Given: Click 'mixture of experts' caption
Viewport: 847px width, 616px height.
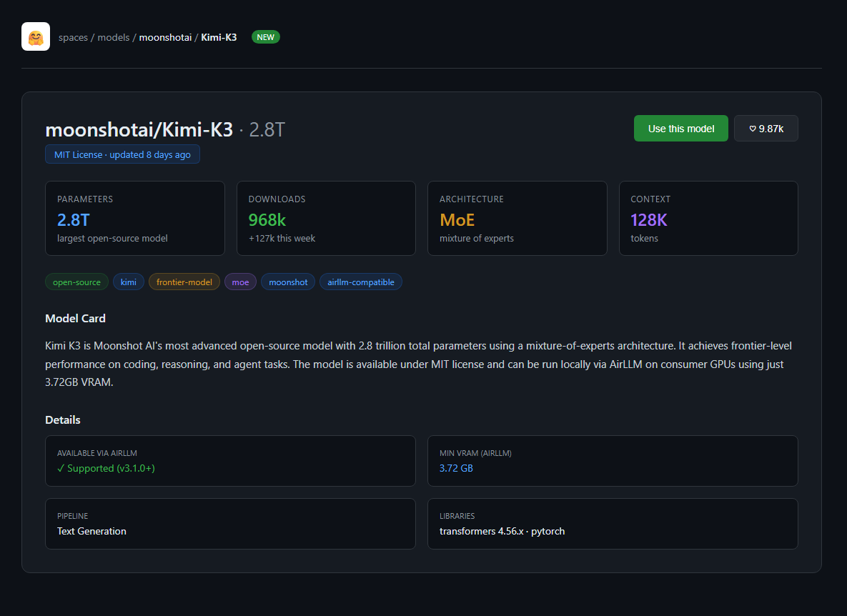Looking at the screenshot, I should 477,238.
